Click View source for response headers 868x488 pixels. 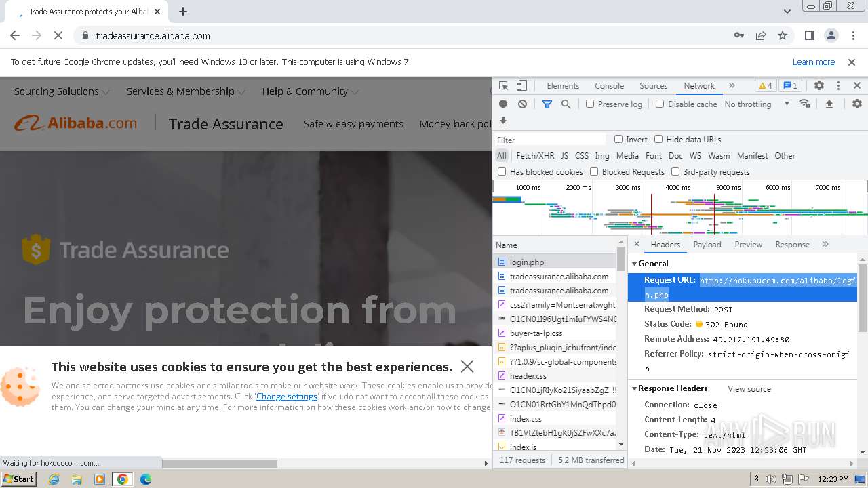coord(749,389)
